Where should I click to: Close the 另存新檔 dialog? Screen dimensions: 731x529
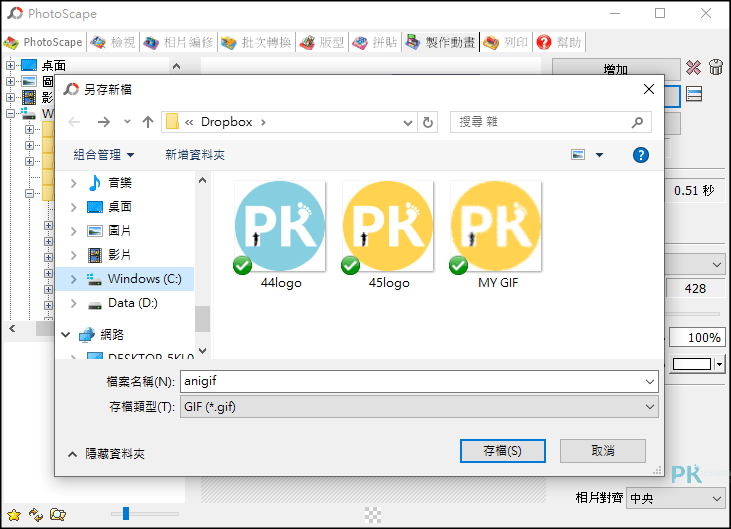click(x=648, y=89)
